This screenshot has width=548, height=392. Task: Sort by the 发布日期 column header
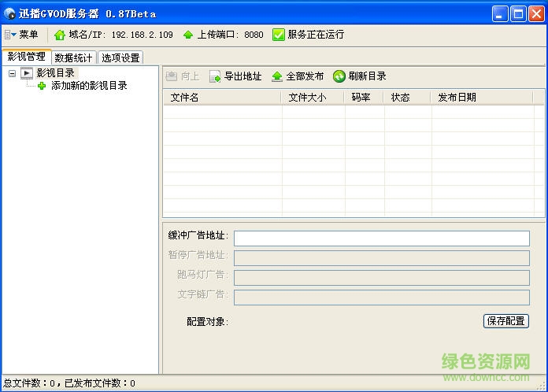(x=457, y=98)
